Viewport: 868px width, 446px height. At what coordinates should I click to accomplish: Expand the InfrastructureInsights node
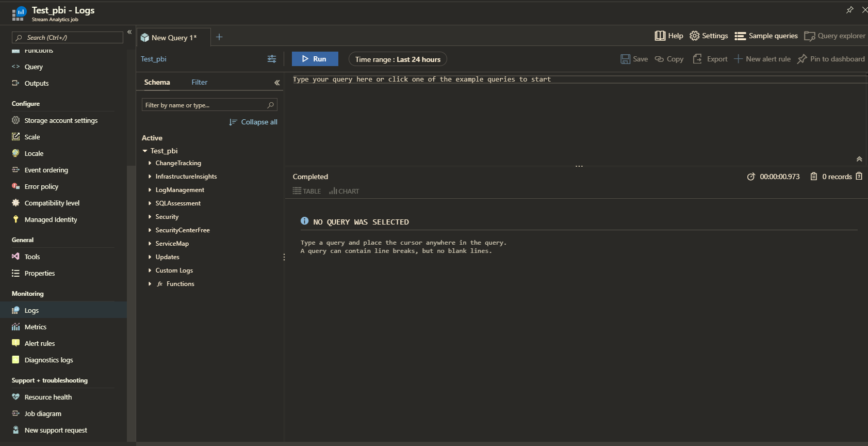pos(150,177)
